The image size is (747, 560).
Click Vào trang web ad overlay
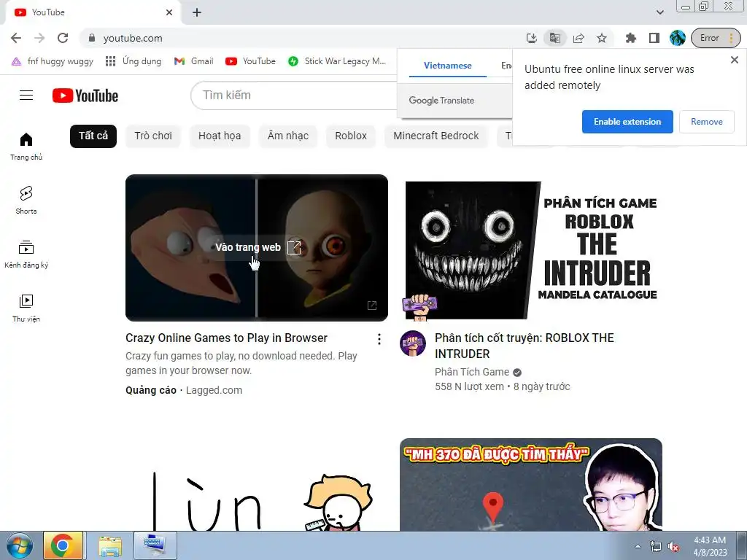258,247
